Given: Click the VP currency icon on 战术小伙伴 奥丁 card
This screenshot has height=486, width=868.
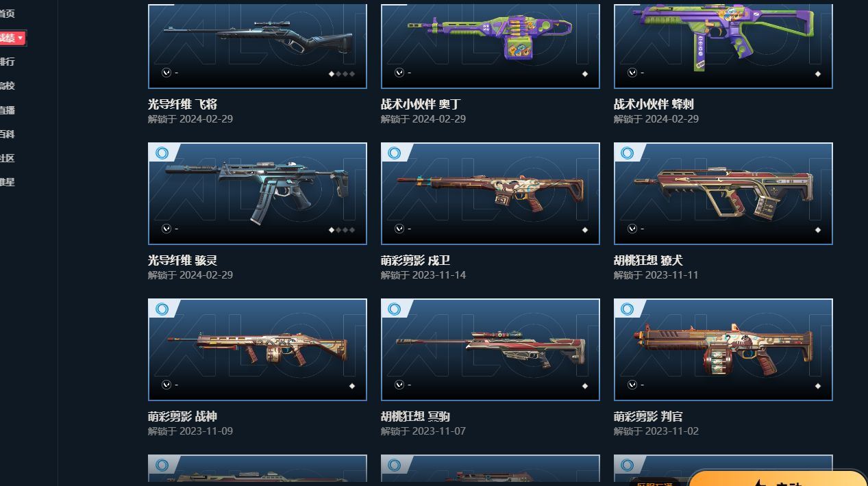Looking at the screenshot, I should pyautogui.click(x=399, y=73).
